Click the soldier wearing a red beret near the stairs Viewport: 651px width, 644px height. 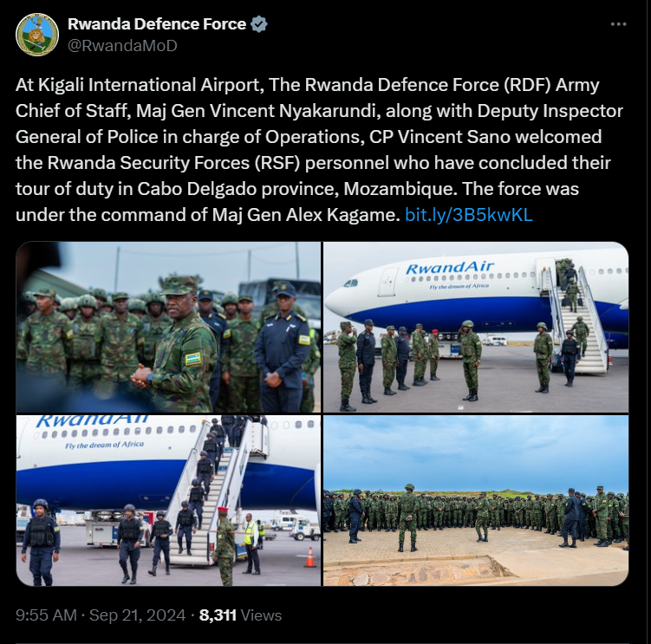[225, 546]
